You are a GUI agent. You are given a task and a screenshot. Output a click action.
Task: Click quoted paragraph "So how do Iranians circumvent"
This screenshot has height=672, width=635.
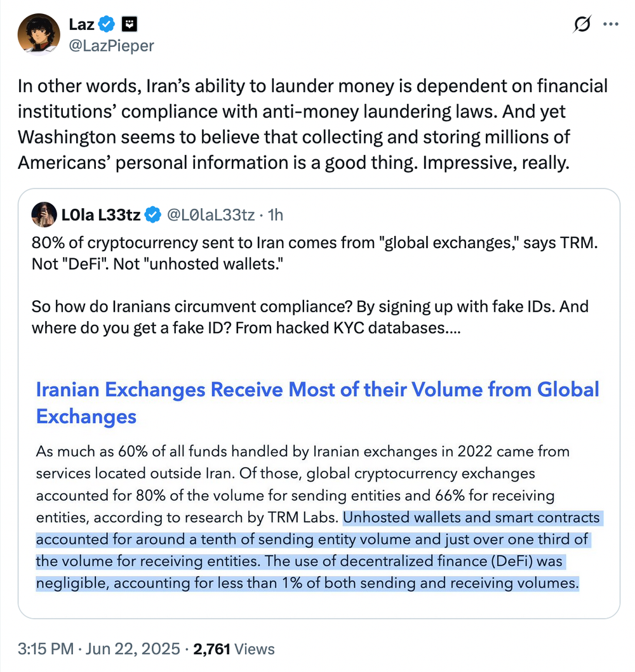310,317
